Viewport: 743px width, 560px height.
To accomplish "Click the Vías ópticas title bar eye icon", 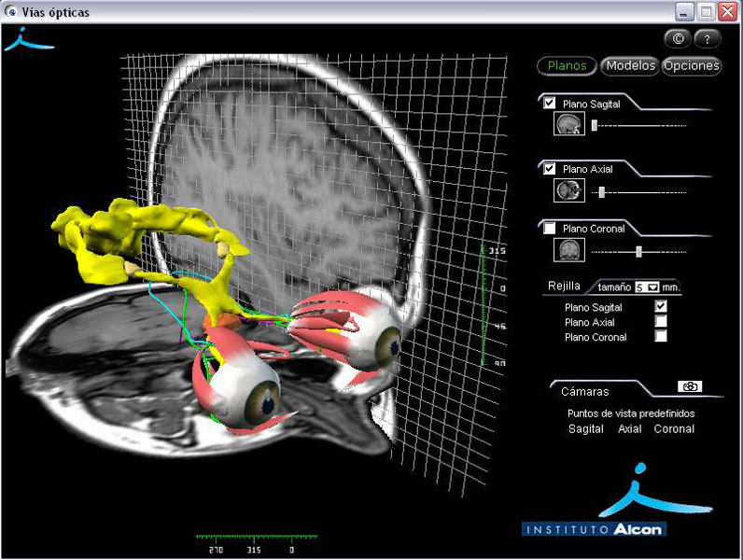I will point(11,12).
